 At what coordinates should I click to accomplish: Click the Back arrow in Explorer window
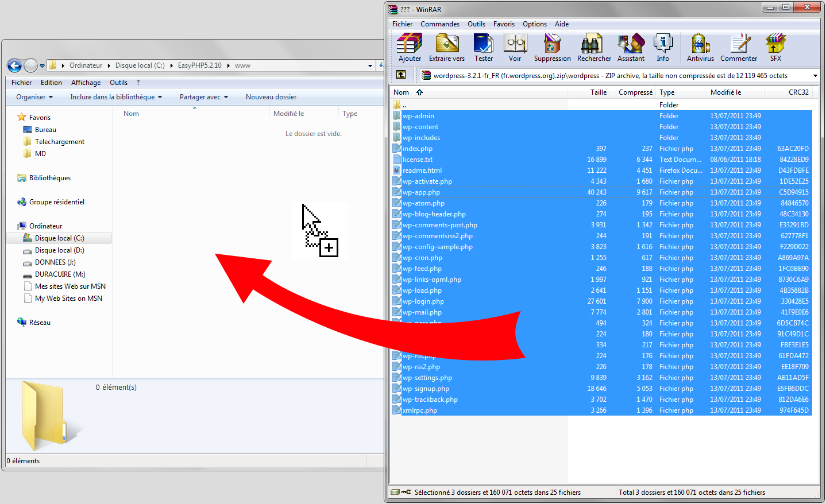(x=15, y=65)
